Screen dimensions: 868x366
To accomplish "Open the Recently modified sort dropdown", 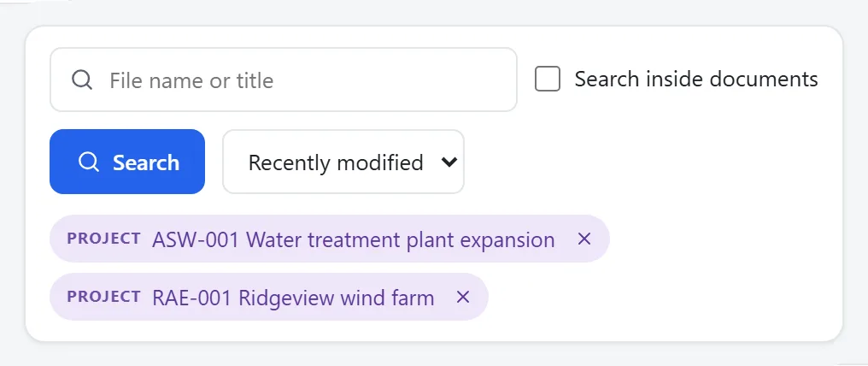I will pyautogui.click(x=343, y=162).
